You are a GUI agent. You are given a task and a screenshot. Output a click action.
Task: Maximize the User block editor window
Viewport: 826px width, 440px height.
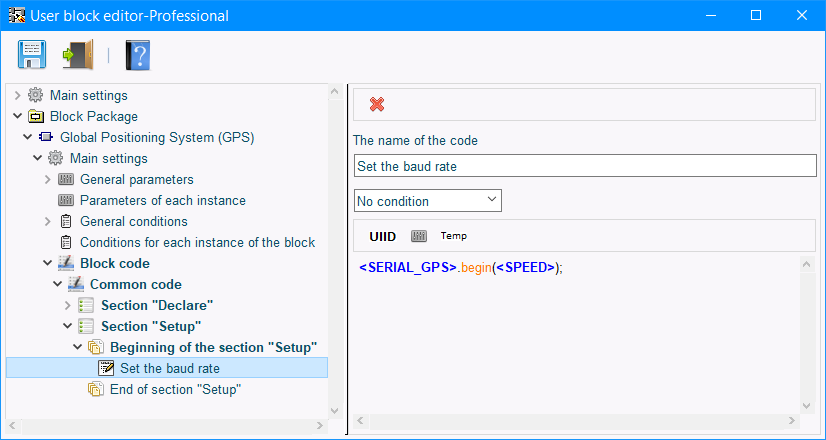pyautogui.click(x=756, y=15)
